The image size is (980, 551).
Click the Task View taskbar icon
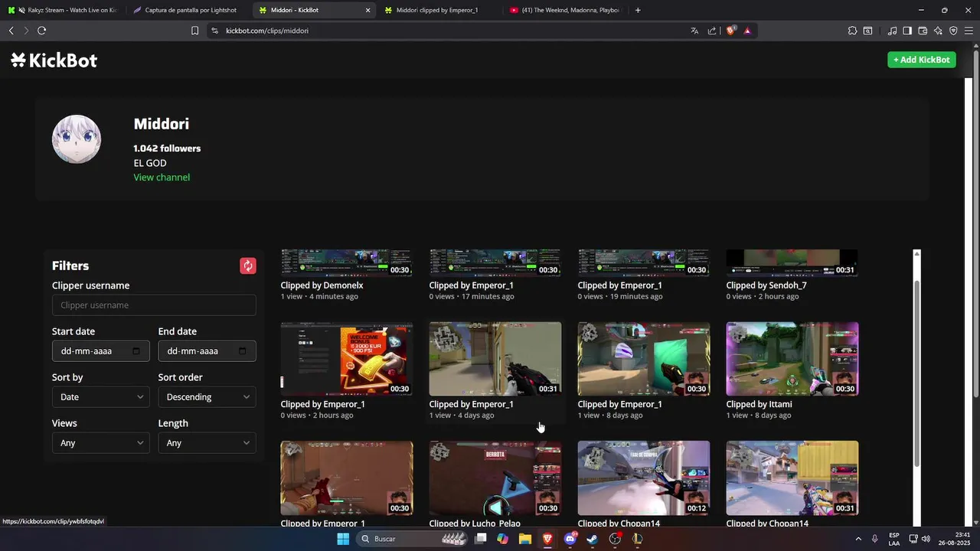click(x=481, y=539)
